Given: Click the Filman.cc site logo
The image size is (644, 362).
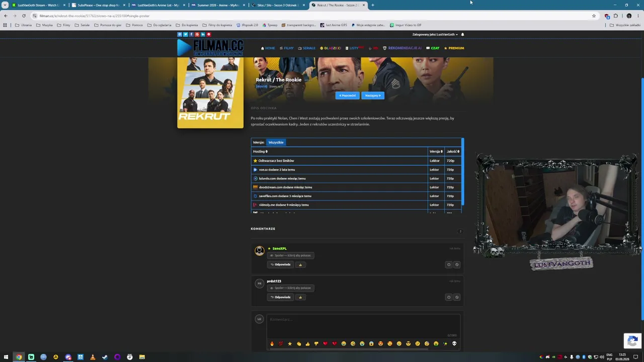Looking at the screenshot, I should click(210, 48).
